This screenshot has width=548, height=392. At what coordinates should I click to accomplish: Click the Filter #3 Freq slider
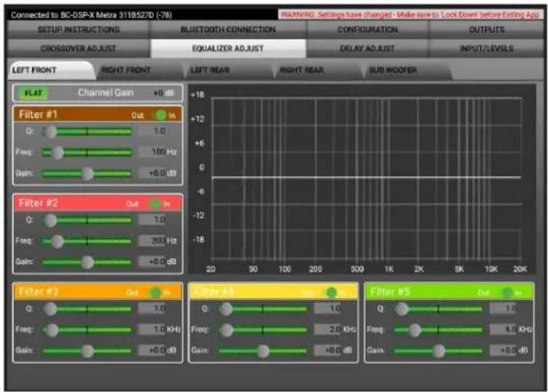87,330
